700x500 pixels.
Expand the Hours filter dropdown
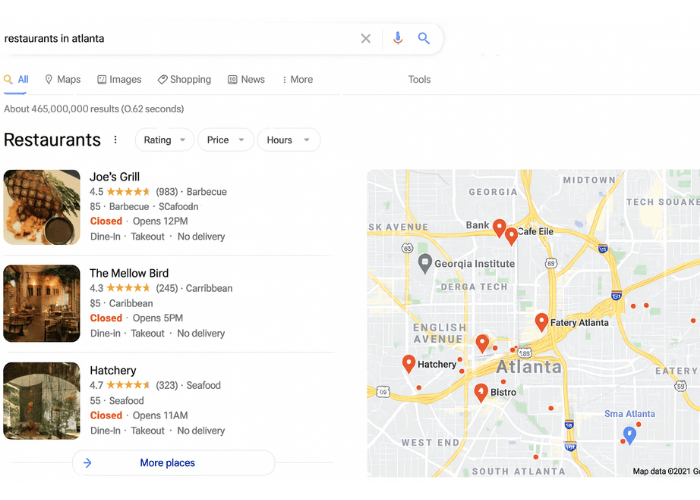click(x=288, y=140)
